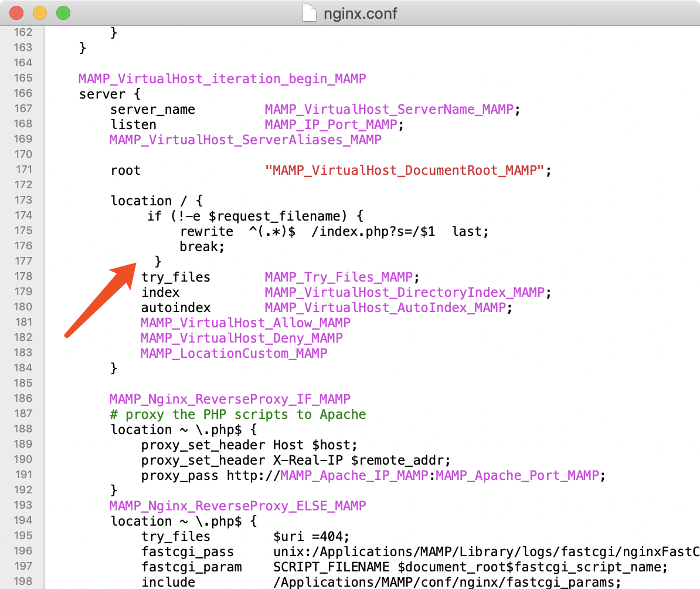Click the index directive keyword on line 179
Image resolution: width=700 pixels, height=589 pixels.
160,292
